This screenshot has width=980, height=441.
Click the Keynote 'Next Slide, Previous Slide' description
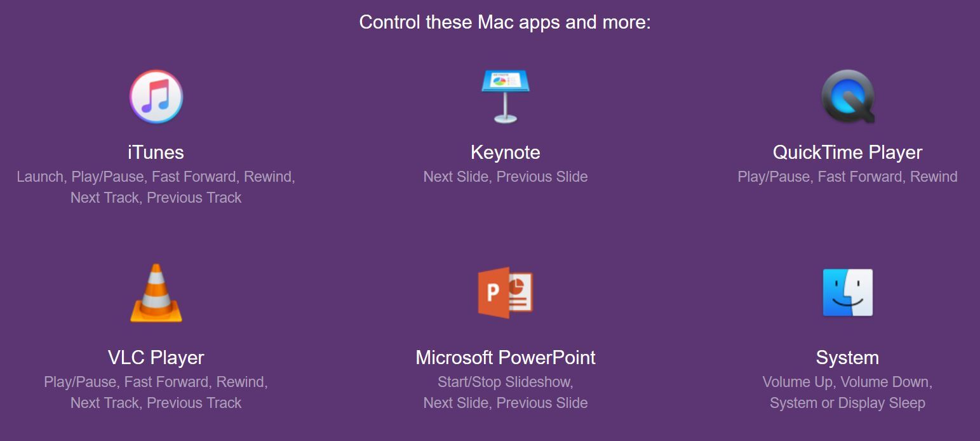coord(505,177)
